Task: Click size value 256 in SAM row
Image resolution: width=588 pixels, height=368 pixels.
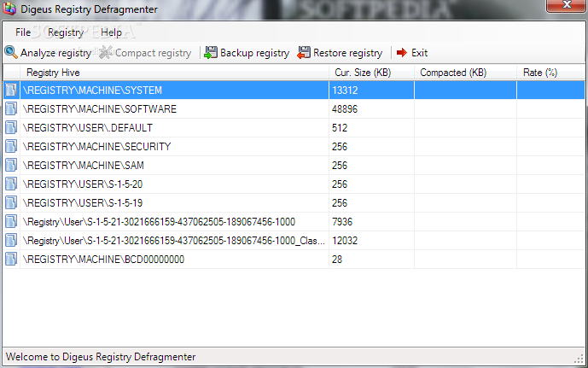Action: point(340,165)
